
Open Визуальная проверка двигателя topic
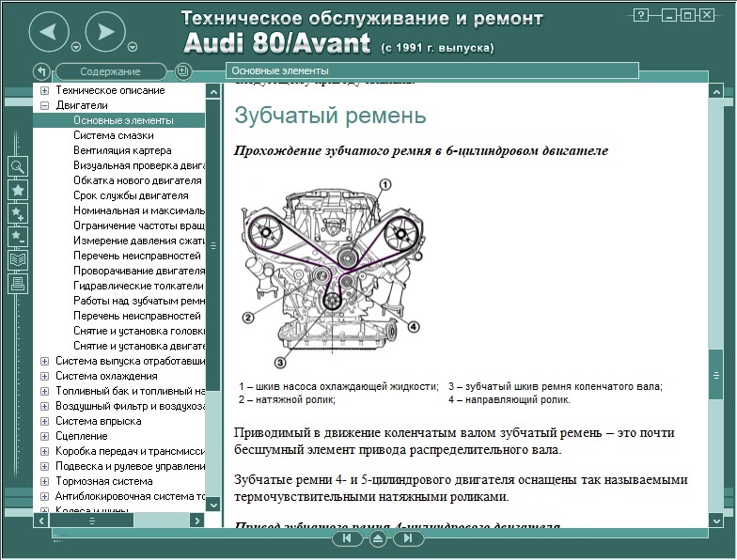(139, 165)
